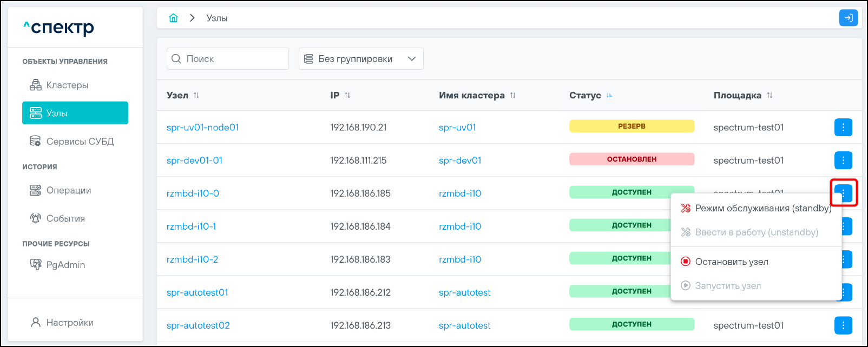
Task: Open Операции history page
Action: (68, 190)
